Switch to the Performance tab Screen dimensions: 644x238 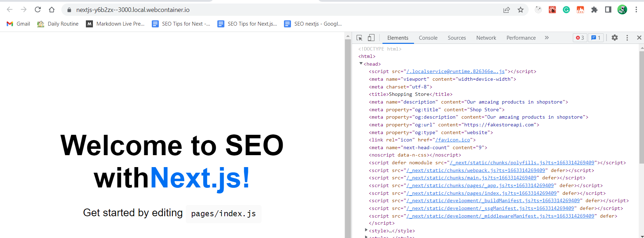[521, 38]
